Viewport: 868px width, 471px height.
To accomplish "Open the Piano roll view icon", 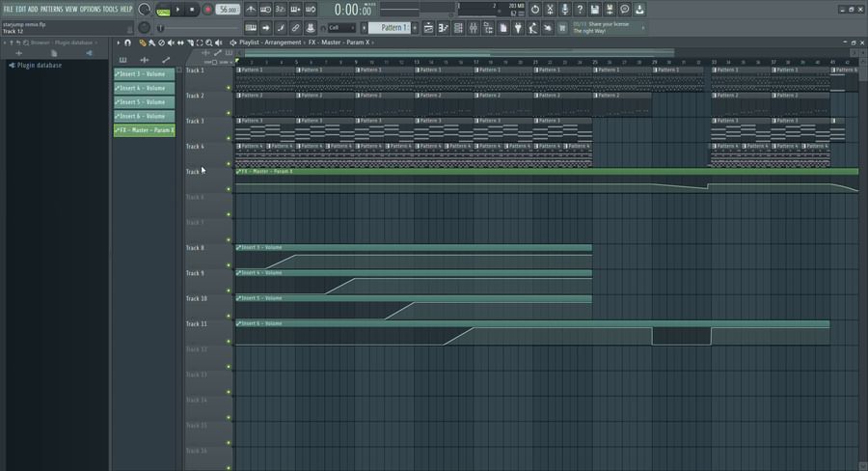I will point(444,28).
